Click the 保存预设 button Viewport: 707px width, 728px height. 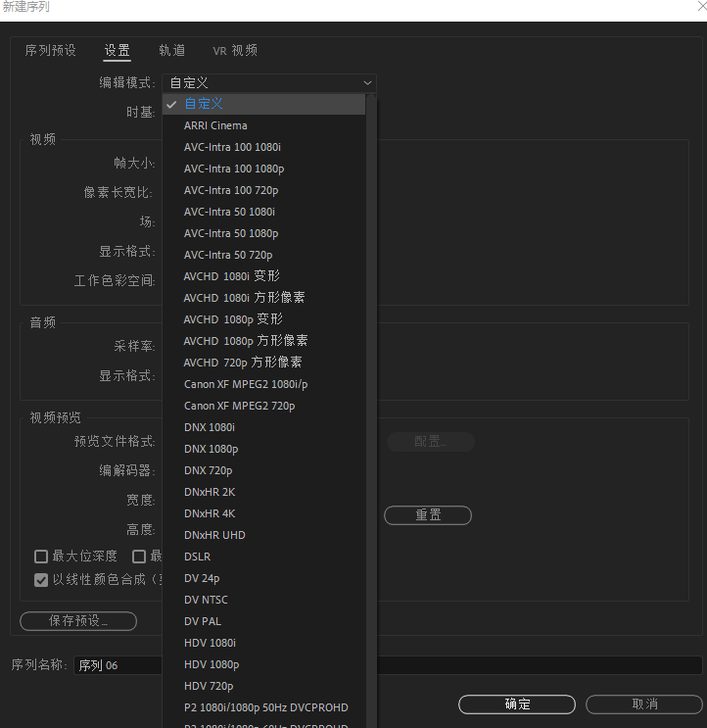click(x=78, y=621)
